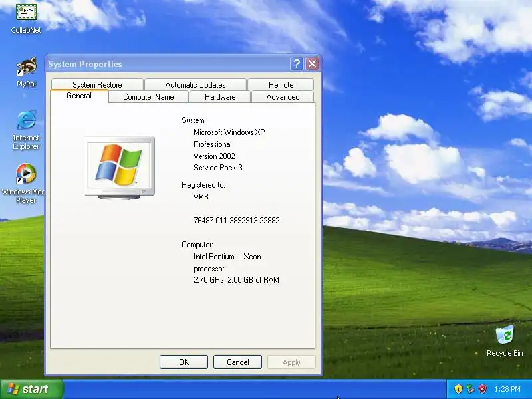Click the taskbar clock showing 1:28 PM
Screen dimensions: 532x399
tap(507, 389)
